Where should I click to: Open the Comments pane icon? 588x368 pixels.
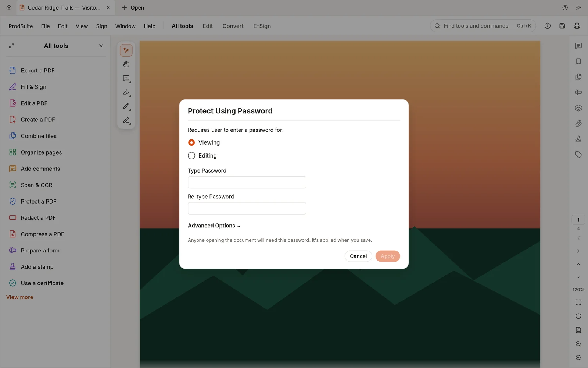[578, 46]
